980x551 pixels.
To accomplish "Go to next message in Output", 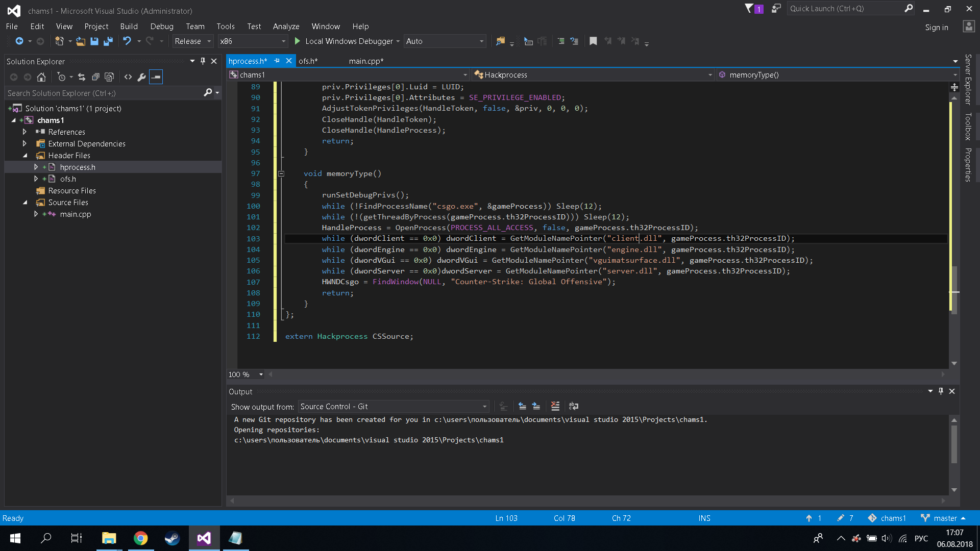I will (x=536, y=406).
